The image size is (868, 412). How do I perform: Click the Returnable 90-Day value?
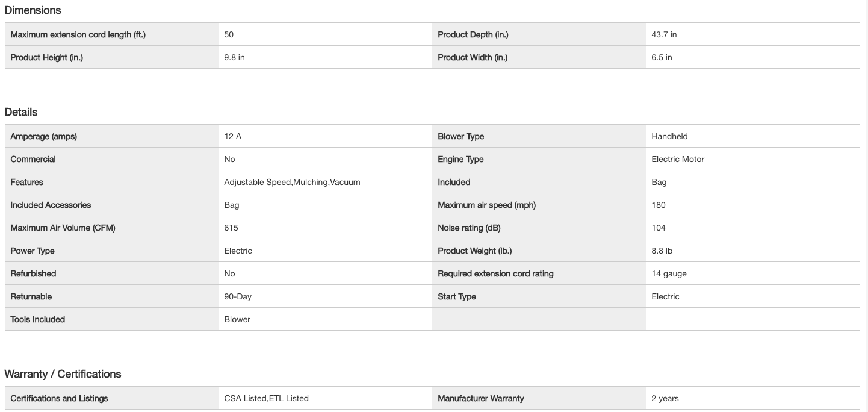[x=238, y=296]
